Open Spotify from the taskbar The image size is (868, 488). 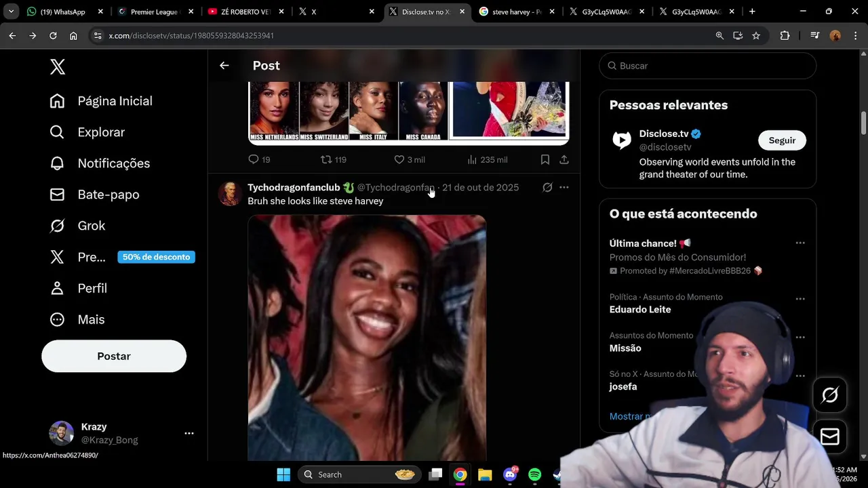click(x=535, y=474)
